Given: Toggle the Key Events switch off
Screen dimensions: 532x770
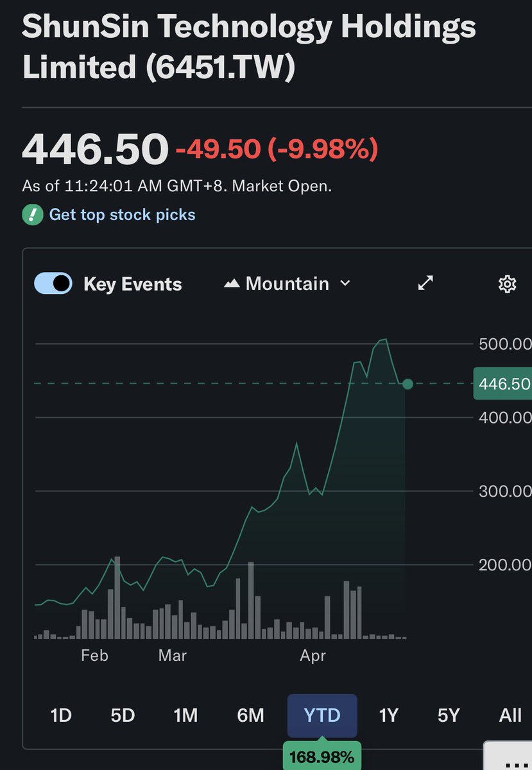Looking at the screenshot, I should coord(53,284).
